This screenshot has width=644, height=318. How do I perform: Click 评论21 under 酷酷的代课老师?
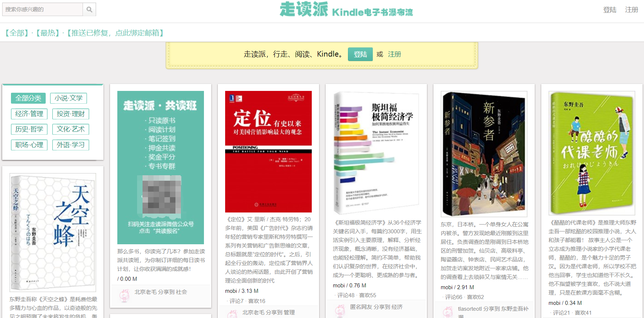(561, 313)
